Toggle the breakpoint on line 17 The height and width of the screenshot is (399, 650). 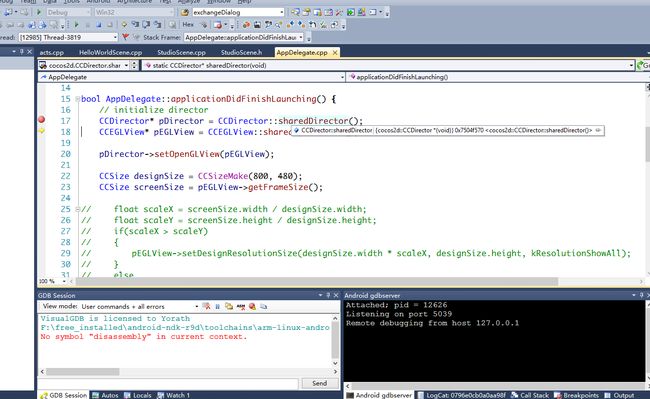point(41,120)
